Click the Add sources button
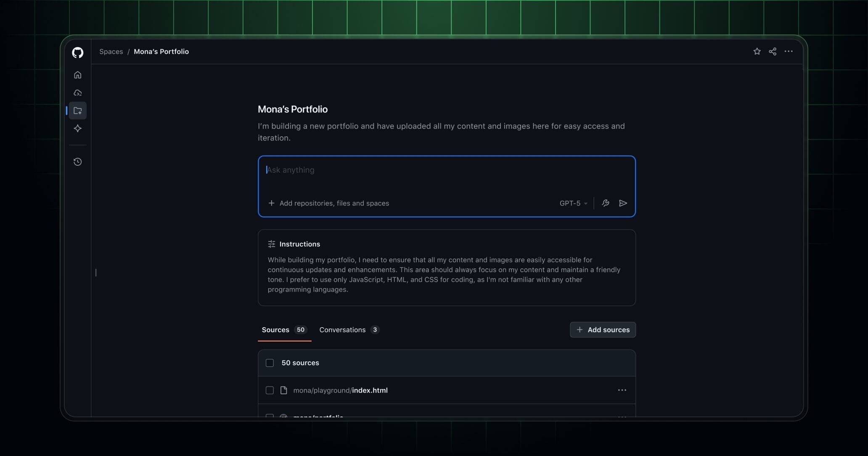 [x=602, y=330]
